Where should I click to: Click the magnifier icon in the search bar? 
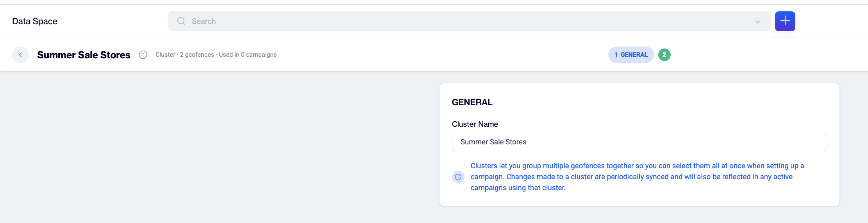[x=181, y=21]
